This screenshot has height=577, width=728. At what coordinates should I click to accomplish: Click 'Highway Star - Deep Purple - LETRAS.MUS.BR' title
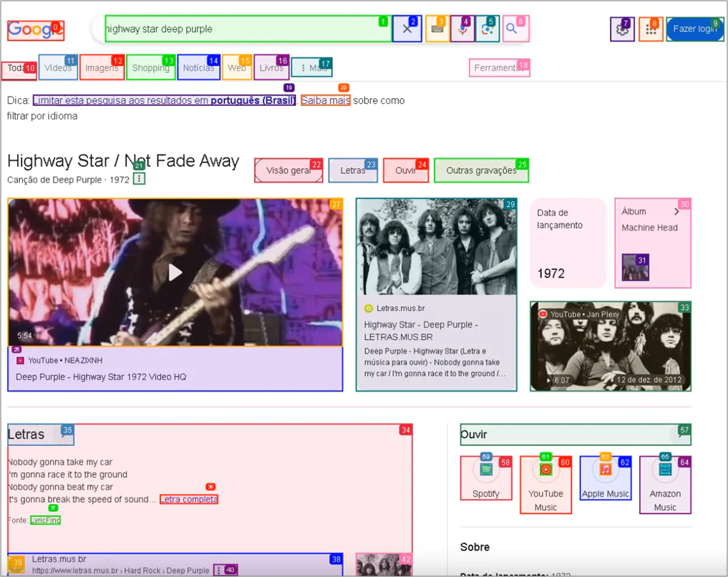[421, 331]
